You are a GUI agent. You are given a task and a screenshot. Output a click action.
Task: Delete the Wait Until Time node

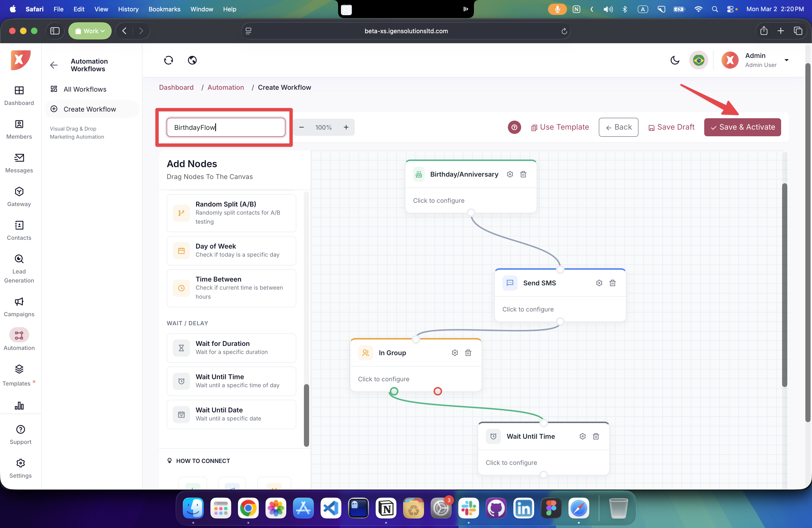(x=596, y=436)
